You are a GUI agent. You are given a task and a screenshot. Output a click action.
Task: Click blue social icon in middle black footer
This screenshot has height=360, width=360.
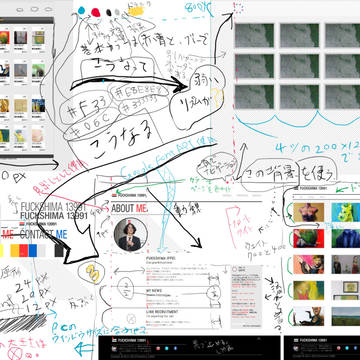[175, 348]
